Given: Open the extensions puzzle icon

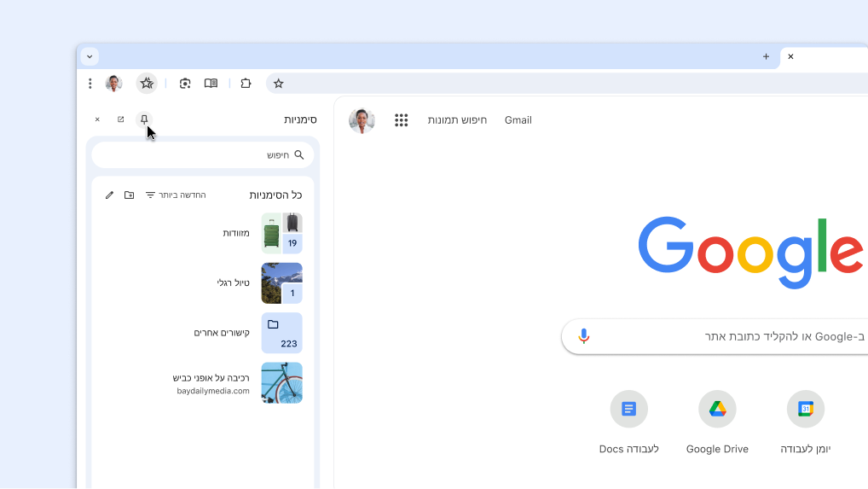Looking at the screenshot, I should (x=246, y=84).
